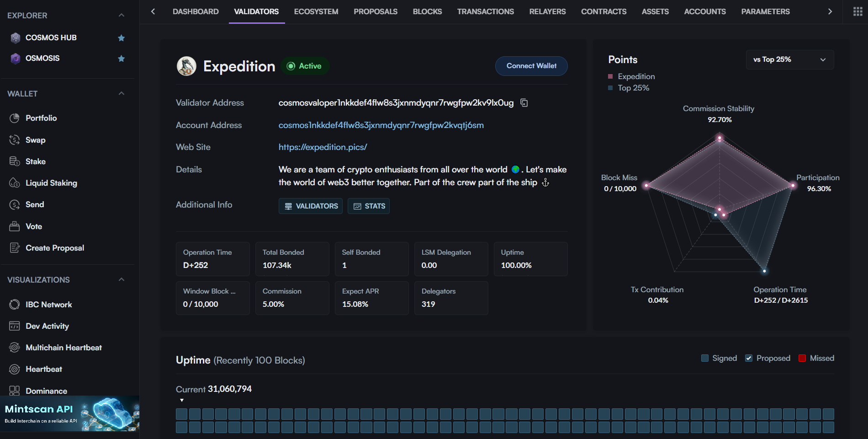The image size is (868, 439).
Task: Click the Commission Stability radar point
Action: coord(720,138)
